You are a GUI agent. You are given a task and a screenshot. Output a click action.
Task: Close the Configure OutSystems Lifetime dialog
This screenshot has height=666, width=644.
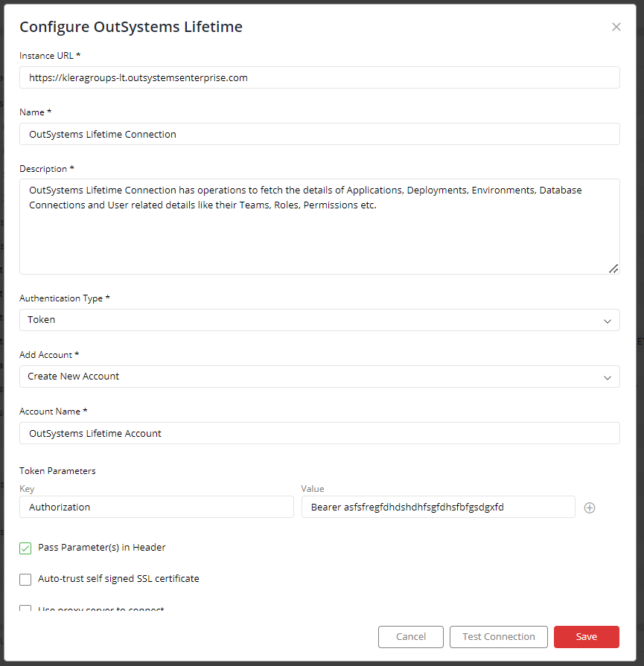pos(616,28)
